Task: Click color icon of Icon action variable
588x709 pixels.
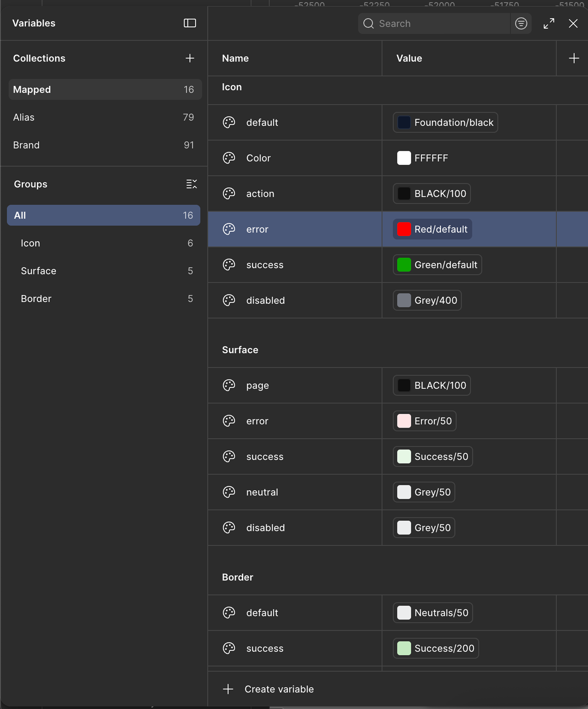Action: pos(229,194)
